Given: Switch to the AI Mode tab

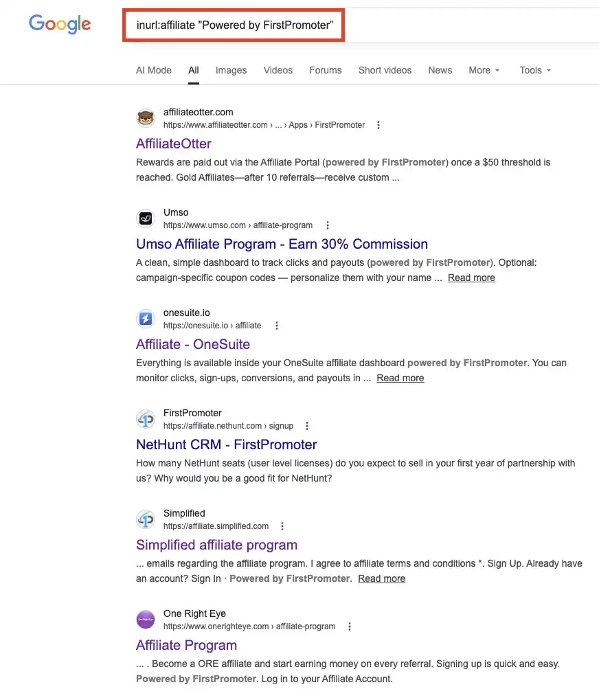Looking at the screenshot, I should [x=154, y=70].
